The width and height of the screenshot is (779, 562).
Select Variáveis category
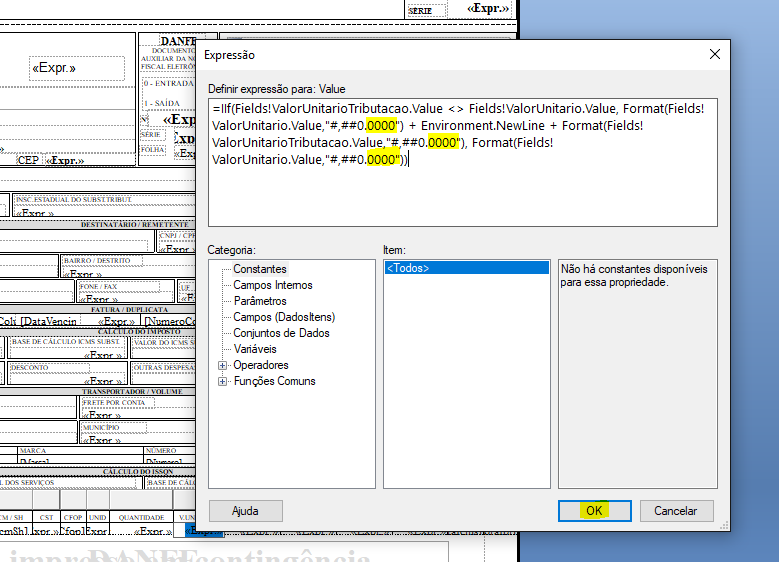(256, 349)
